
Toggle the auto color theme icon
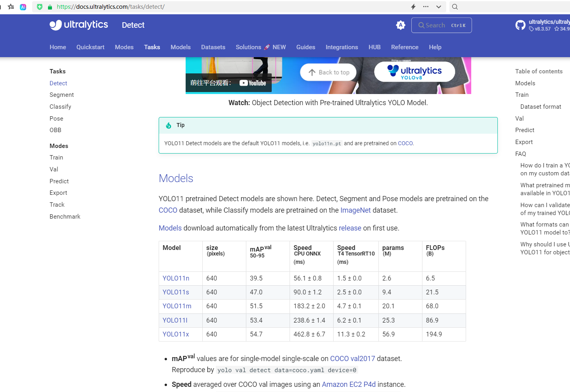[401, 25]
